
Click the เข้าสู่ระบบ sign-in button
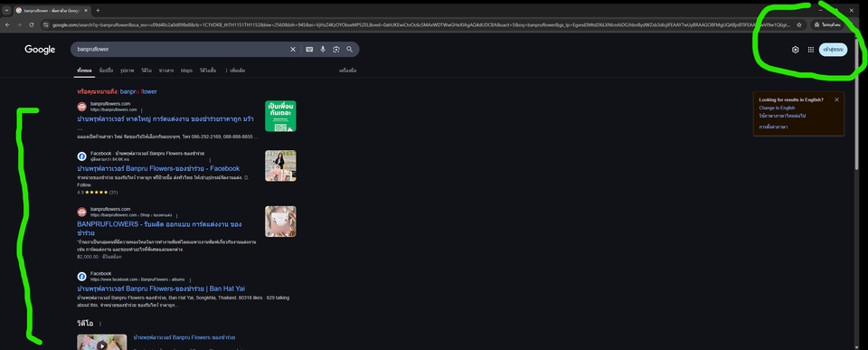tap(833, 50)
